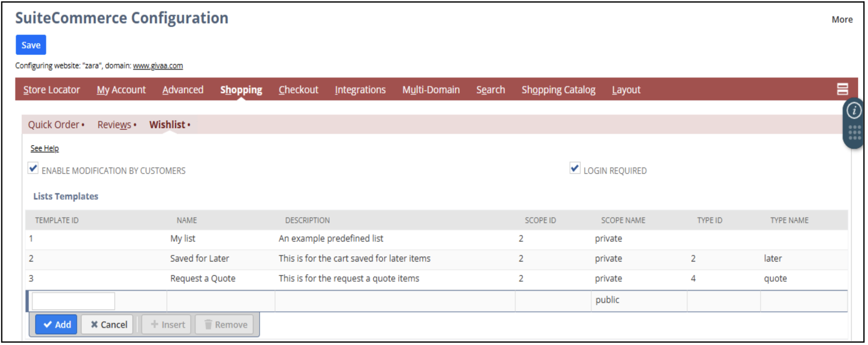Viewport: 868px width, 345px height.
Task: Click the Add button for the new row
Action: click(x=56, y=325)
